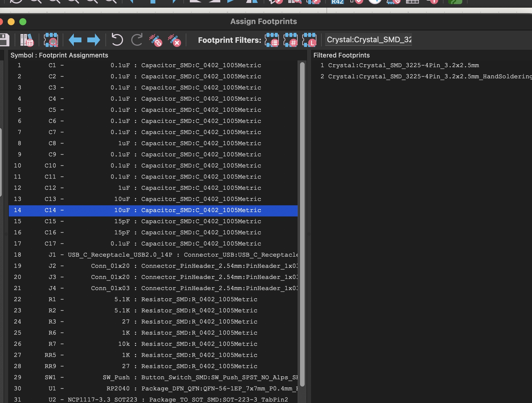Click the symbol list vertical scrollbar

(x=302, y=223)
